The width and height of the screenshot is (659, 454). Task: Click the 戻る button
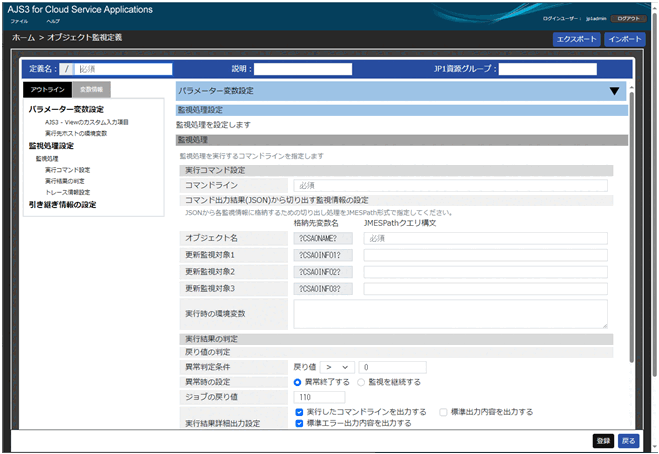coord(627,440)
